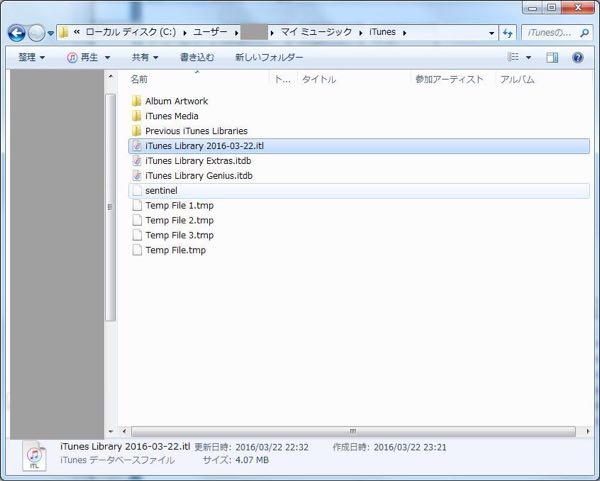The height and width of the screenshot is (481, 600).
Task: Expand arrow after マイ ミュージック breadcrumb
Action: coord(360,33)
